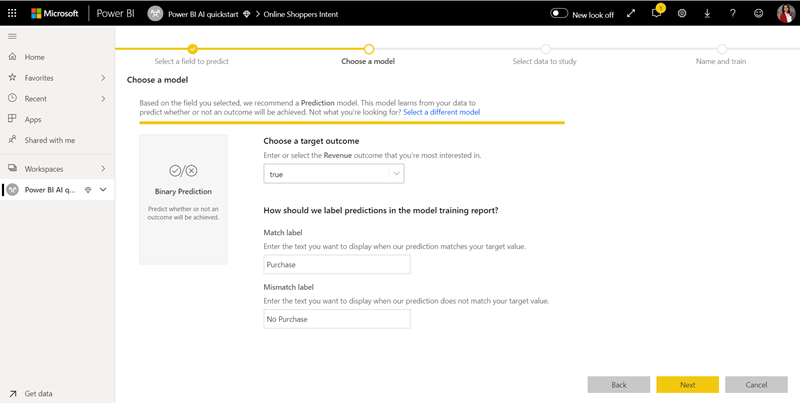800x403 pixels.
Task: Open the target outcome dropdown
Action: [x=396, y=174]
